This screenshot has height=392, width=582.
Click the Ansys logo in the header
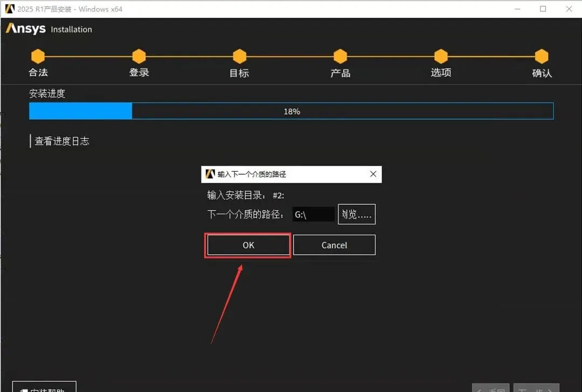tap(26, 29)
